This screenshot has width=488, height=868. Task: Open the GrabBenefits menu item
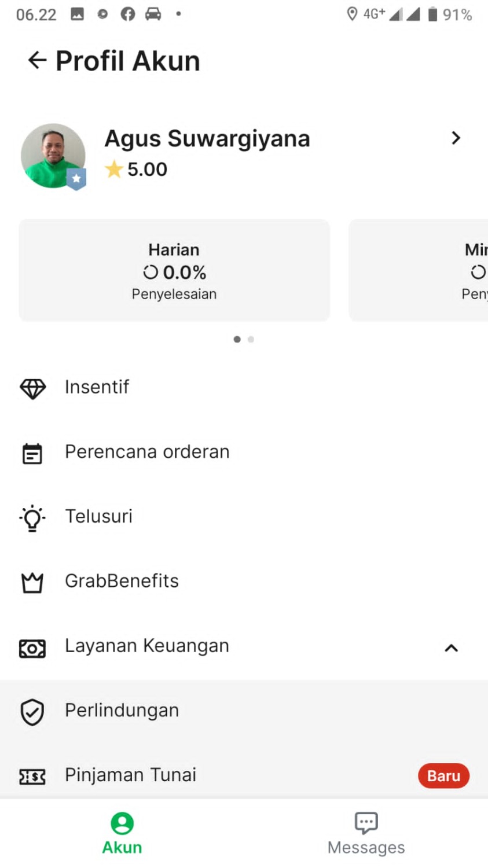pos(122,581)
